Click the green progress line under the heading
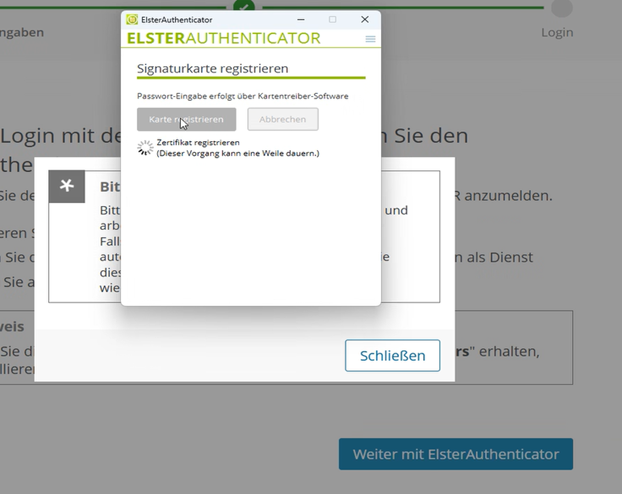This screenshot has width=622, height=494. pos(250,77)
